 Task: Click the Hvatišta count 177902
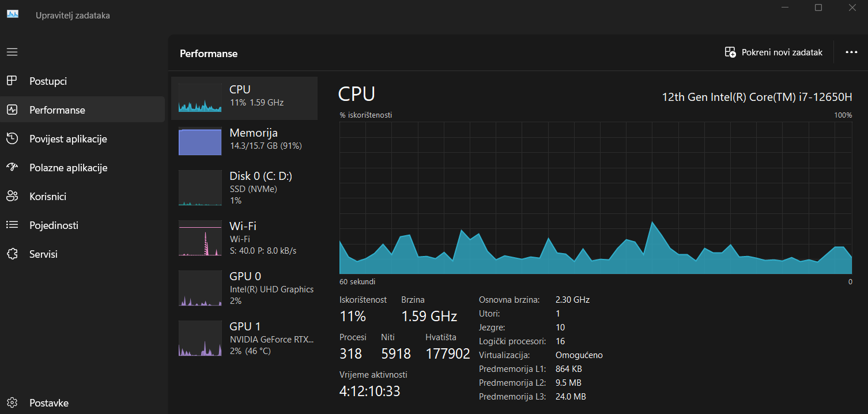click(x=448, y=353)
